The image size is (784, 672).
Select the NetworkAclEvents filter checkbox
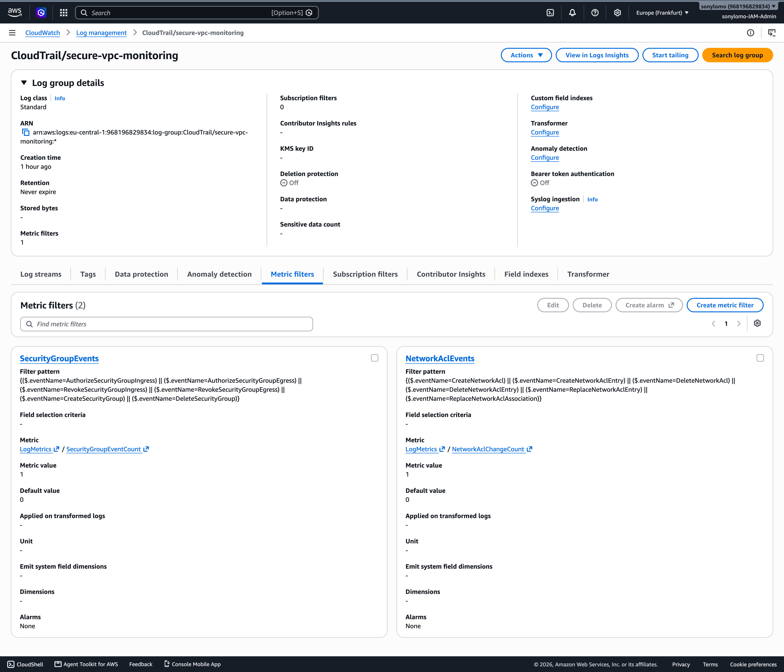(760, 358)
